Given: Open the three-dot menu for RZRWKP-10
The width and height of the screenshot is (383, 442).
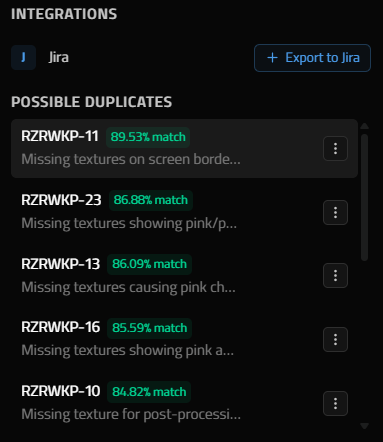Looking at the screenshot, I should click(335, 404).
